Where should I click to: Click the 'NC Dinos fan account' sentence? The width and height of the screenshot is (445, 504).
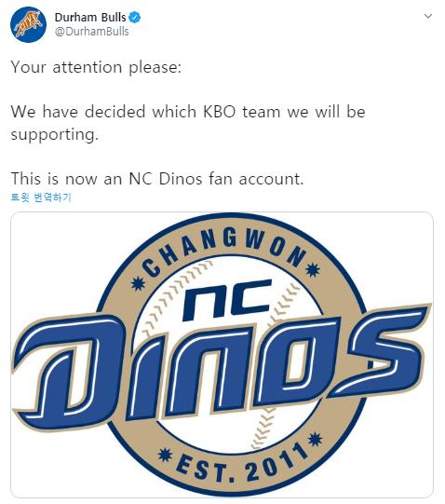click(x=157, y=179)
